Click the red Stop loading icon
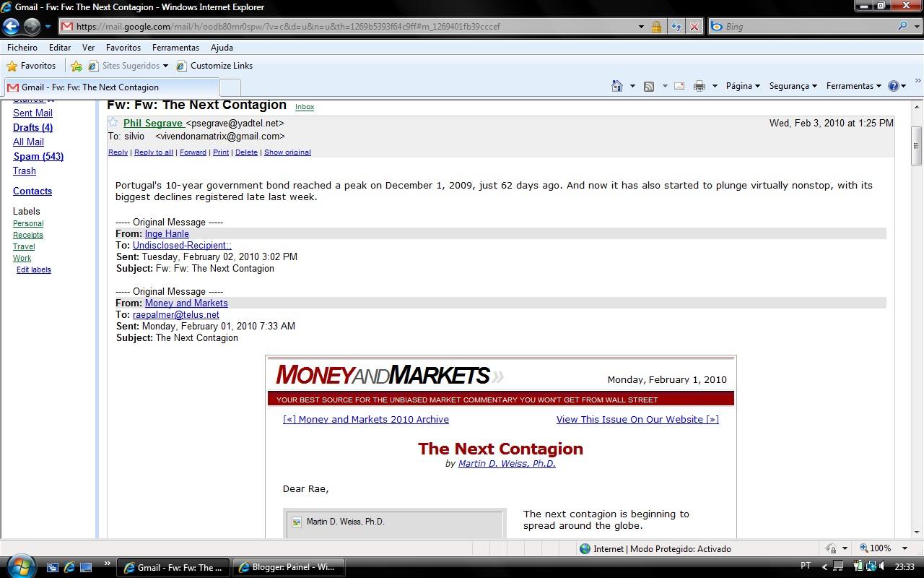 tap(694, 27)
